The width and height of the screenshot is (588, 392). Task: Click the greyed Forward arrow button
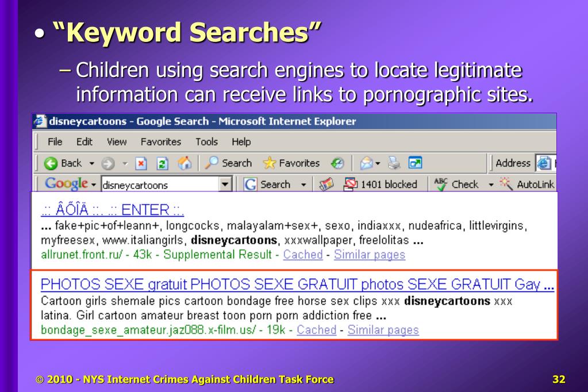click(x=107, y=164)
